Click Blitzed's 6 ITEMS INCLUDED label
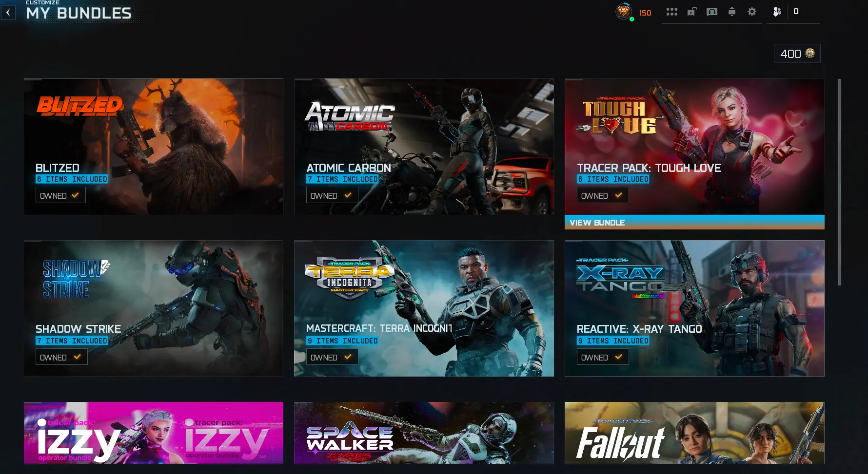The width and height of the screenshot is (868, 474). click(x=72, y=179)
